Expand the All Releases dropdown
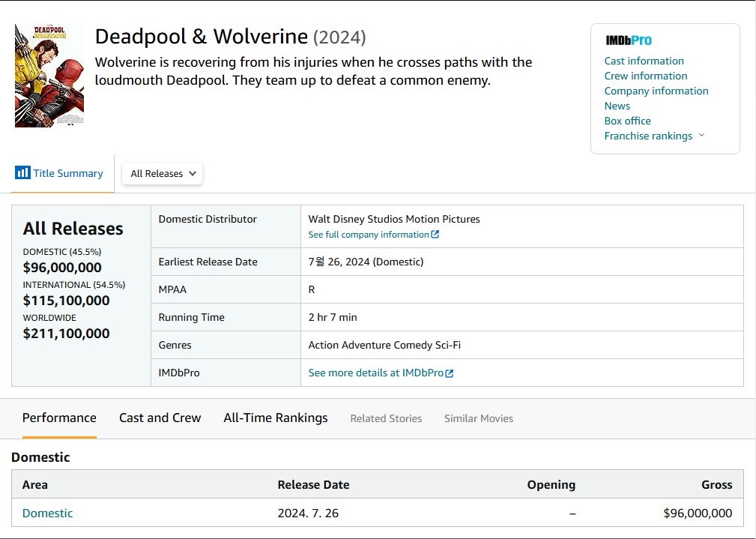 point(162,173)
